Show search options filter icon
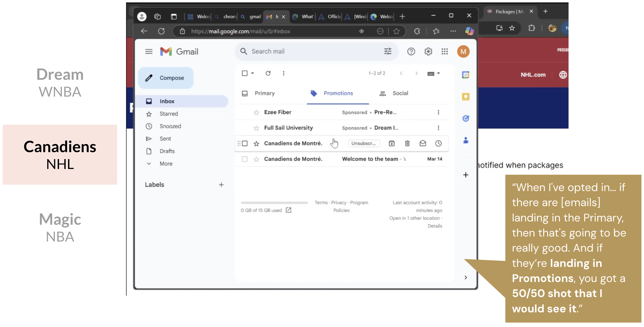 (x=388, y=52)
